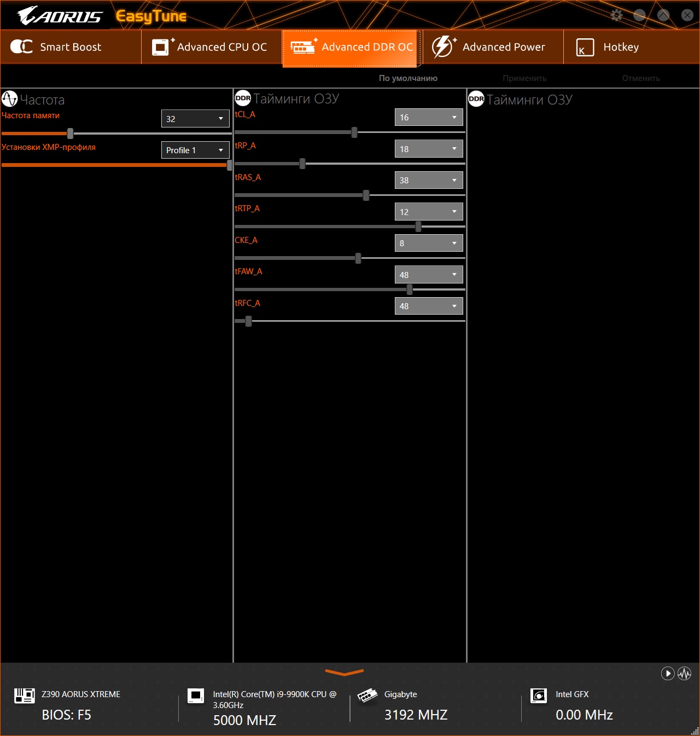The height and width of the screenshot is (736, 700).
Task: Click the Установки XMP-профиля label
Action: (x=49, y=147)
